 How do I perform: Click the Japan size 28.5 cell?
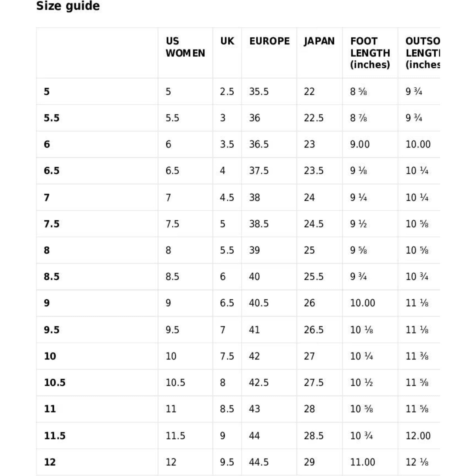tap(313, 436)
